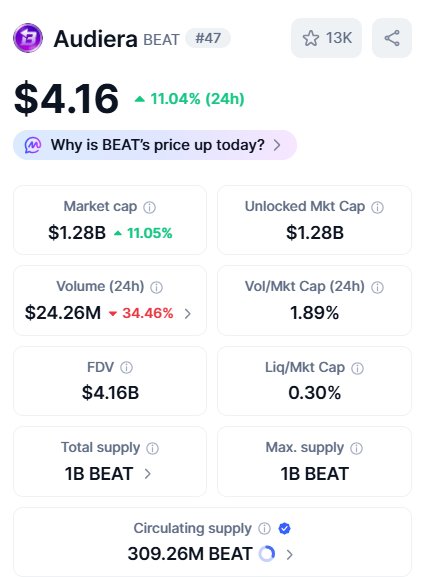Screen dimensions: 430x577
Task: Open the Volume (24h) info icon
Action: [x=156, y=287]
